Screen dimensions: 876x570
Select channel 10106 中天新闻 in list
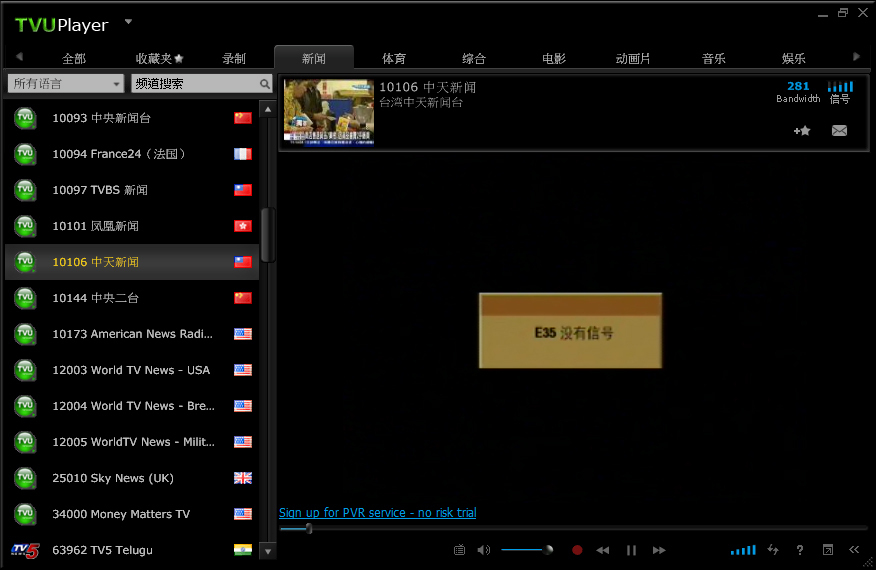pos(132,262)
